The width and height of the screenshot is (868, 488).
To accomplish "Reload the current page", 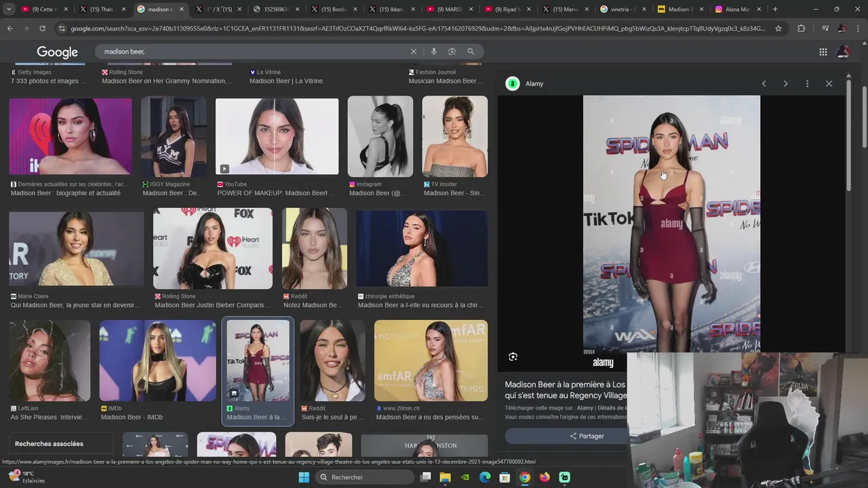I will 42,28.
